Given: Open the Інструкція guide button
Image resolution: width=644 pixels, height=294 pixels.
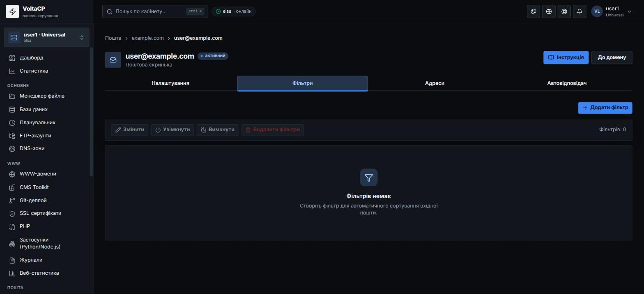Looking at the screenshot, I should 566,57.
